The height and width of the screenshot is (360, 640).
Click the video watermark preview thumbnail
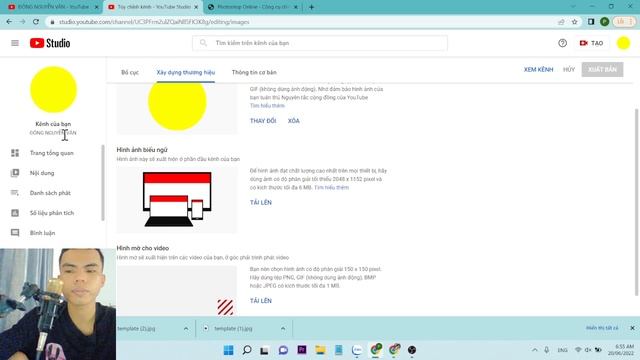177,291
